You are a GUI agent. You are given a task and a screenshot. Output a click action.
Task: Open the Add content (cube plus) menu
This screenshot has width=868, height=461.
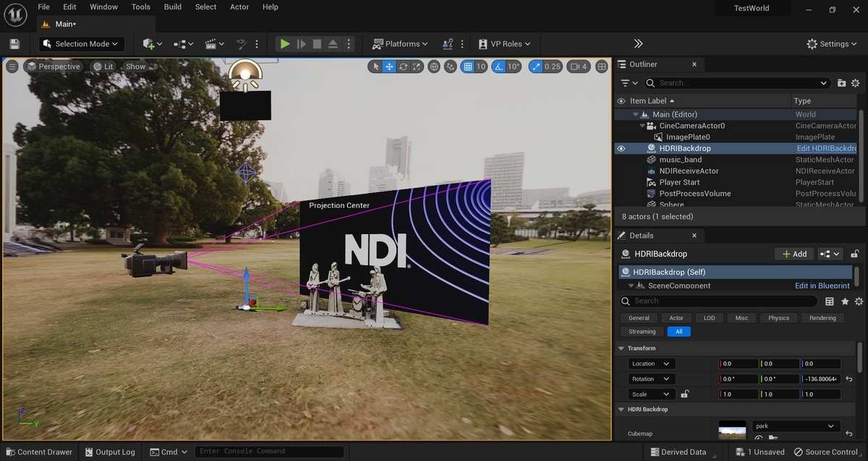tap(153, 44)
